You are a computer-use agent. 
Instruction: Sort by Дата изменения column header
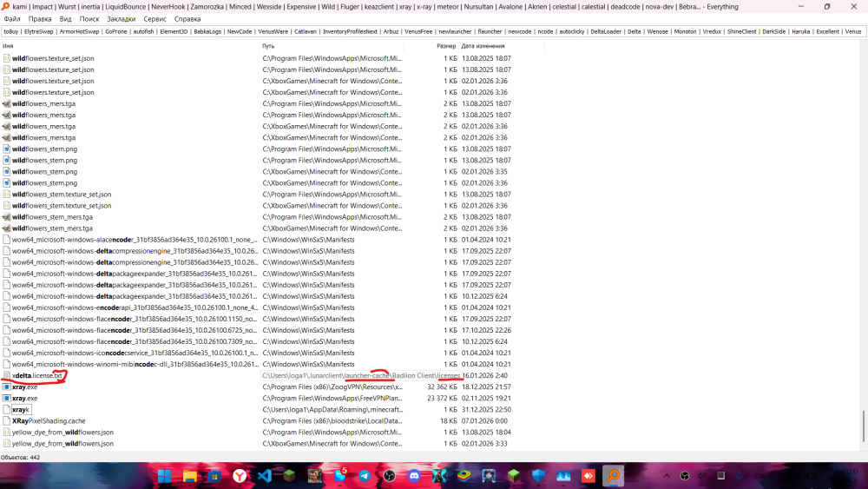(x=501, y=46)
